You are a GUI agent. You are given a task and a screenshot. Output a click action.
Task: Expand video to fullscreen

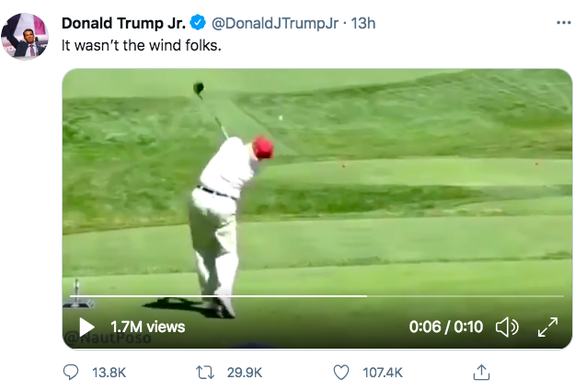tap(548, 327)
